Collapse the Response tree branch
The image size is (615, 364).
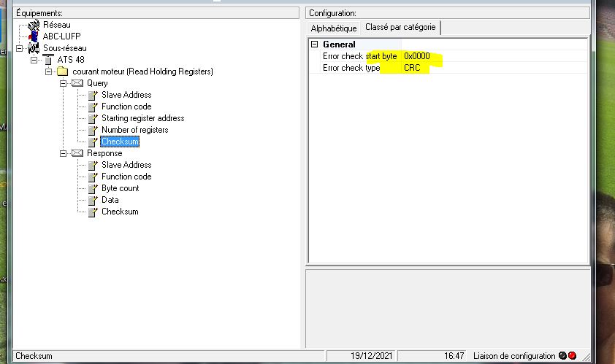(64, 153)
